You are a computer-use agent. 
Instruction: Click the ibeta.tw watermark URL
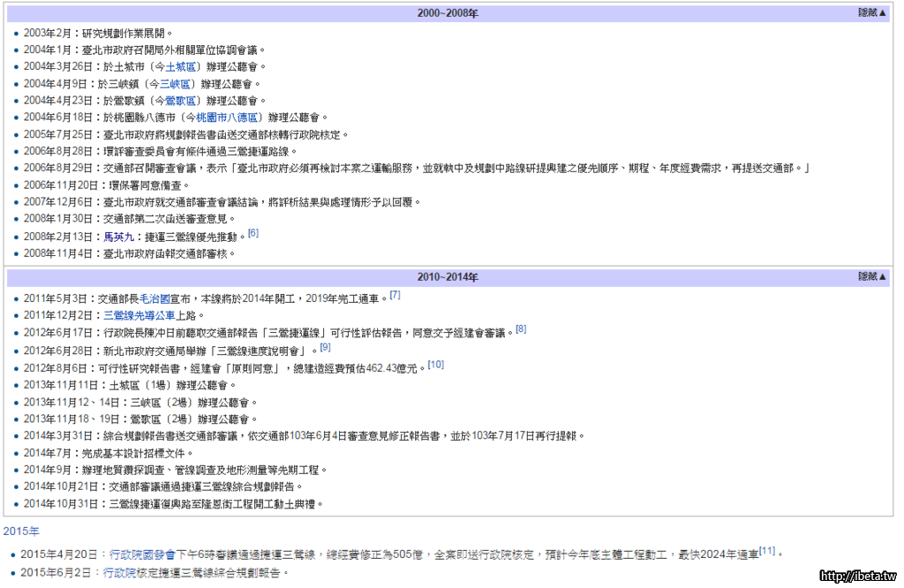(x=856, y=576)
